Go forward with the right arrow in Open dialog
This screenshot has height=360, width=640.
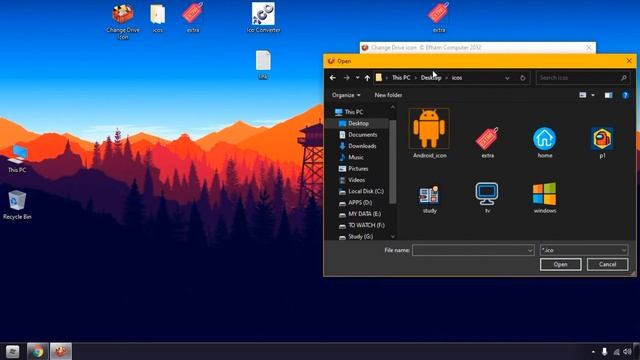(347, 78)
